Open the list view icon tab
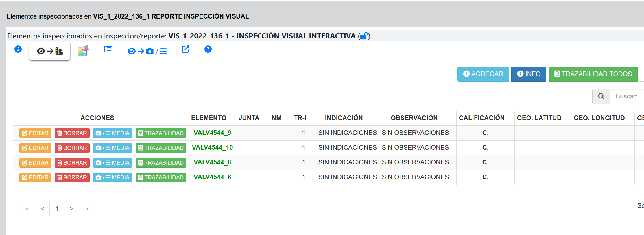This screenshot has height=235, width=644. [x=108, y=49]
